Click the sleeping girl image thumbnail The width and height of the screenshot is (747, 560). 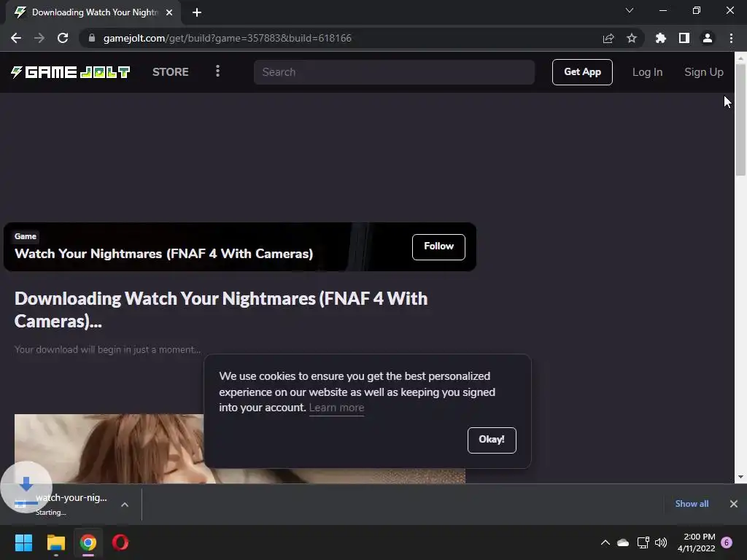coord(109,448)
